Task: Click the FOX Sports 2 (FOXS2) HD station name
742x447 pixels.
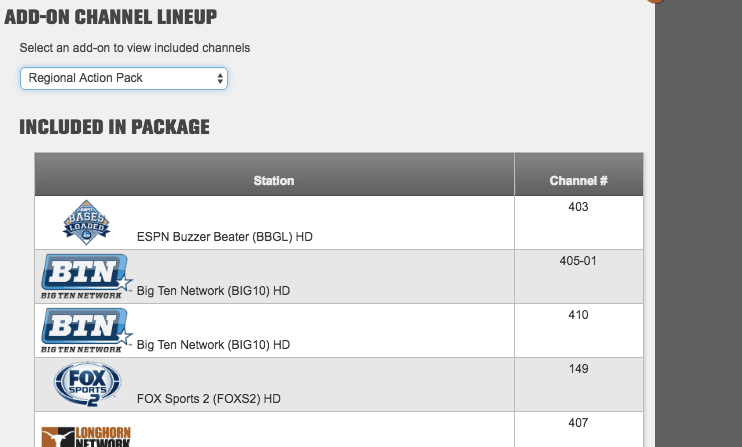Action: 209,399
